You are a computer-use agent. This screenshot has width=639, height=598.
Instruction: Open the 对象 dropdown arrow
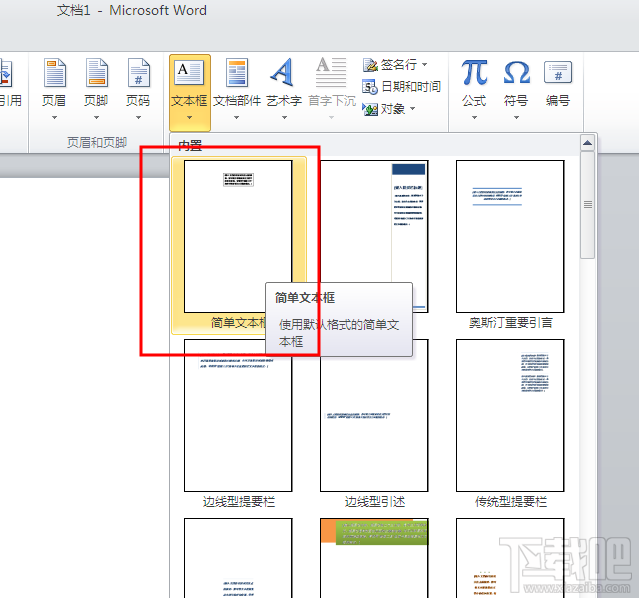point(412,108)
